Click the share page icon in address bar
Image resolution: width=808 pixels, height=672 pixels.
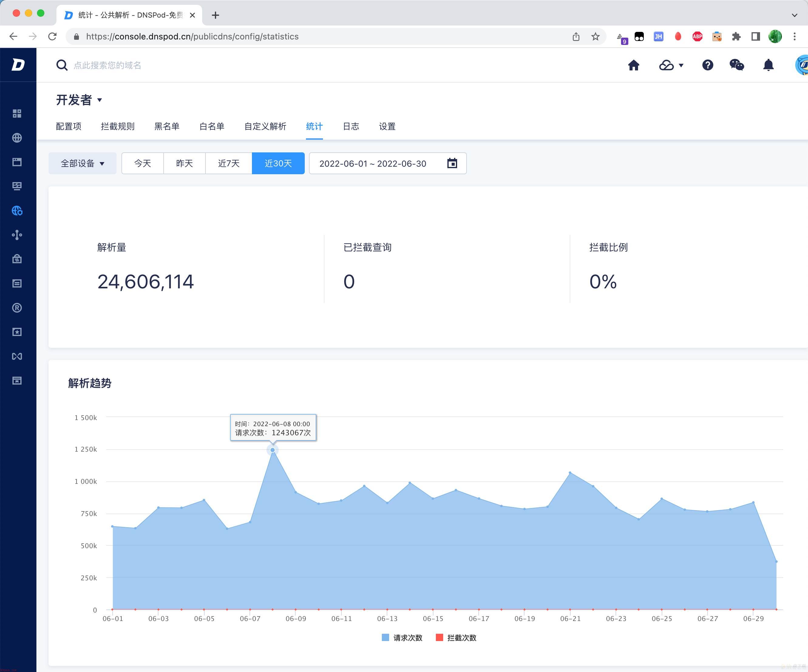(576, 36)
